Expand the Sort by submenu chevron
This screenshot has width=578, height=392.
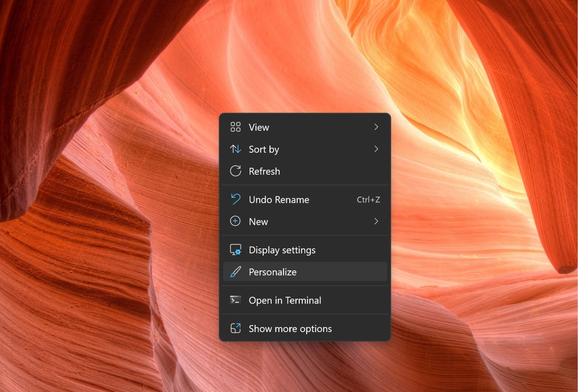376,149
